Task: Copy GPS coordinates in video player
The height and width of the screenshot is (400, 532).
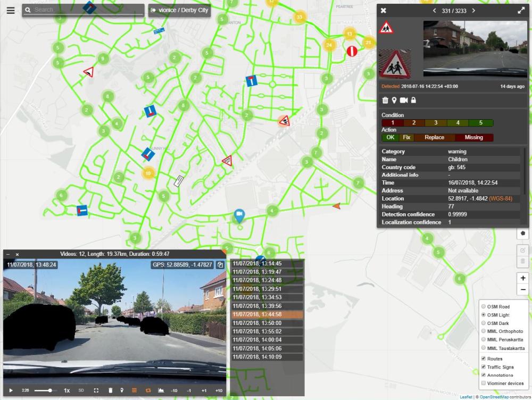Action: pyautogui.click(x=220, y=264)
